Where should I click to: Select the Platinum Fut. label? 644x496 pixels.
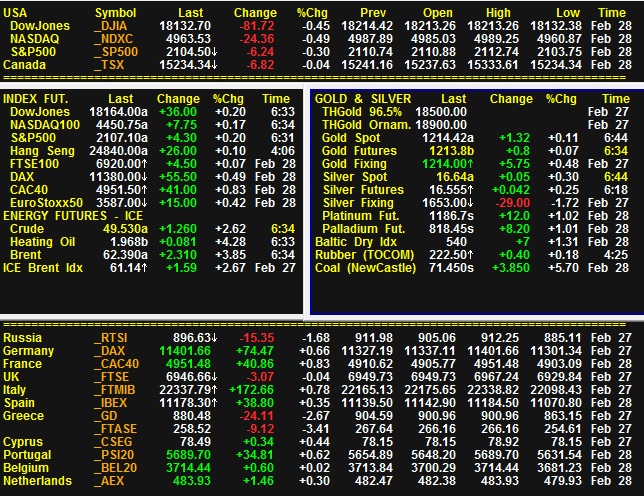pos(361,216)
